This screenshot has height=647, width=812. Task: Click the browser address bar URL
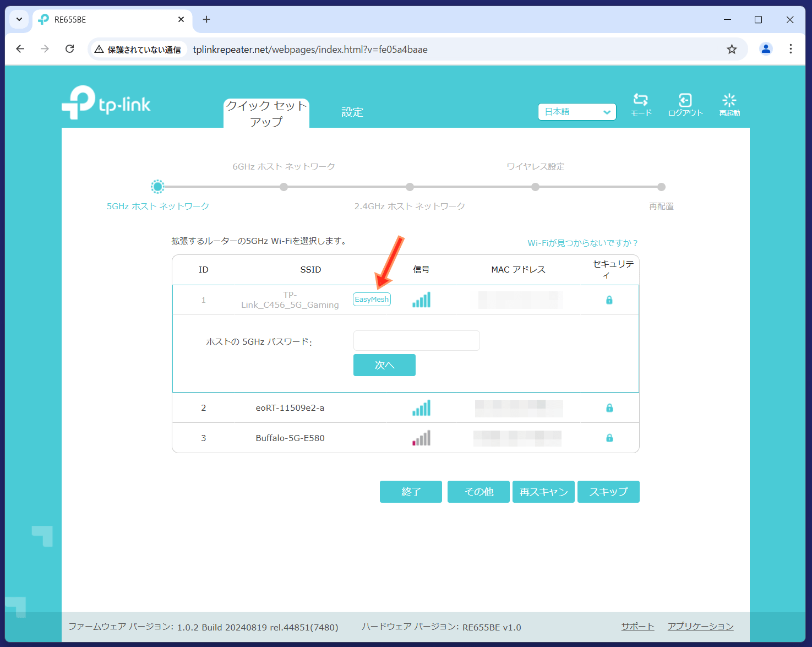(x=310, y=50)
